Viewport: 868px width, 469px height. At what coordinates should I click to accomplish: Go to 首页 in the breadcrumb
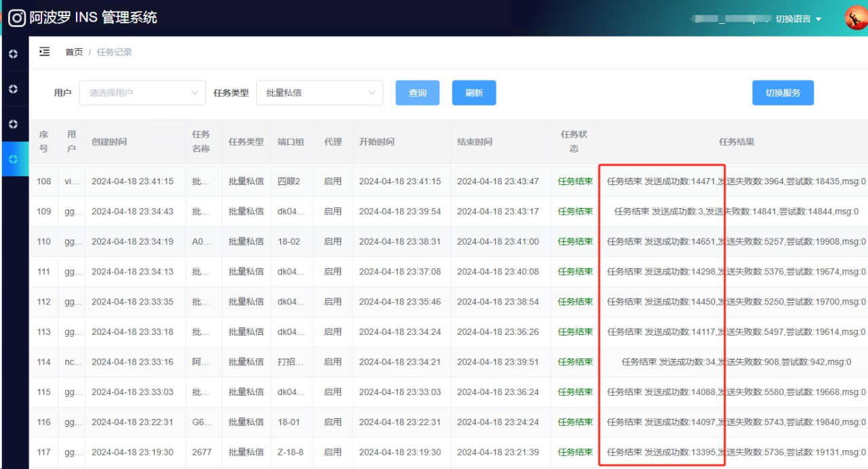(x=74, y=52)
